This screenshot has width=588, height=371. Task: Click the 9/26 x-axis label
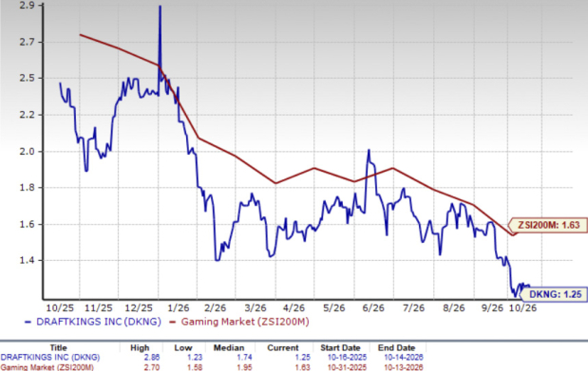(x=492, y=308)
